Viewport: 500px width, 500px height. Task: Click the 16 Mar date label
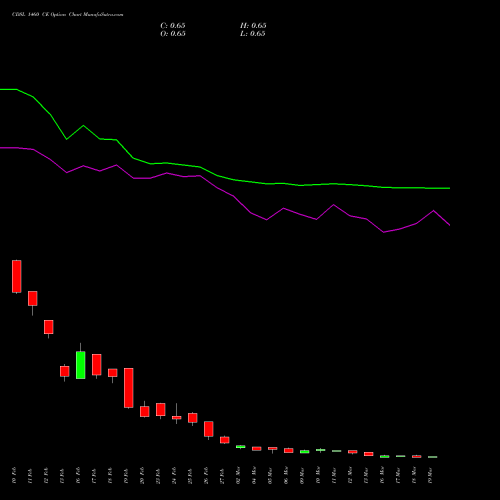[x=382, y=475]
